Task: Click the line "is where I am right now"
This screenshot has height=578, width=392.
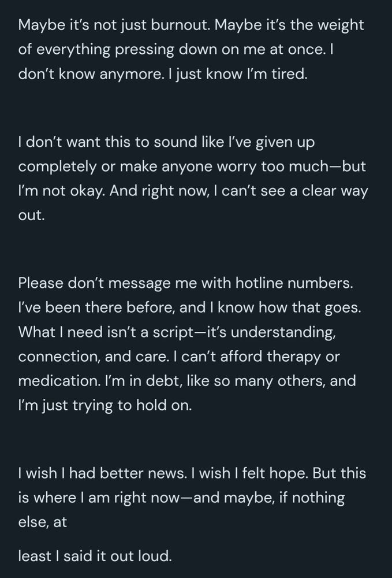Action: pos(181,498)
